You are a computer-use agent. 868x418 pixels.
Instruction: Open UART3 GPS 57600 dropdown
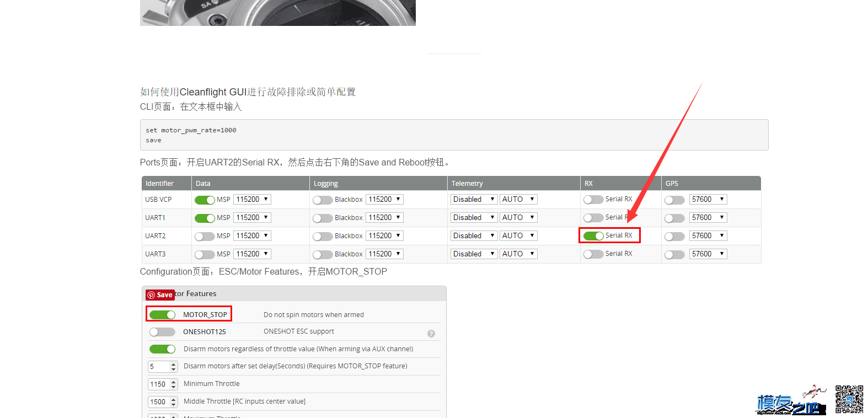click(708, 254)
